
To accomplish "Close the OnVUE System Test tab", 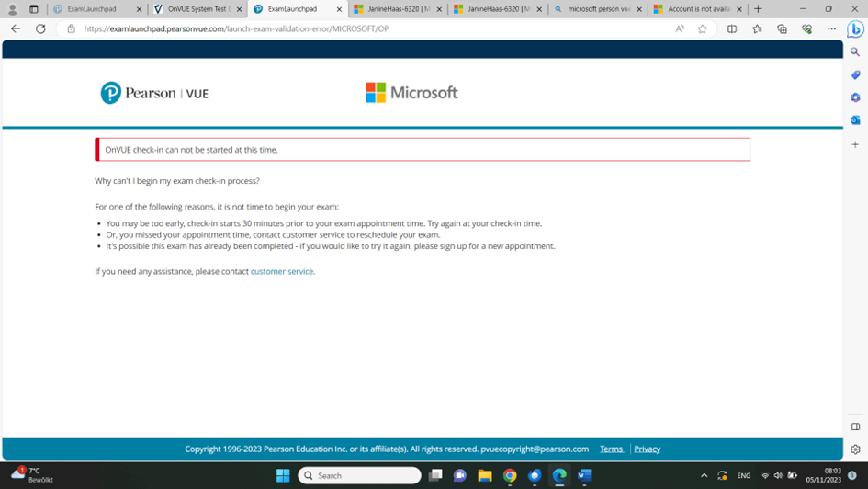I will click(x=239, y=9).
